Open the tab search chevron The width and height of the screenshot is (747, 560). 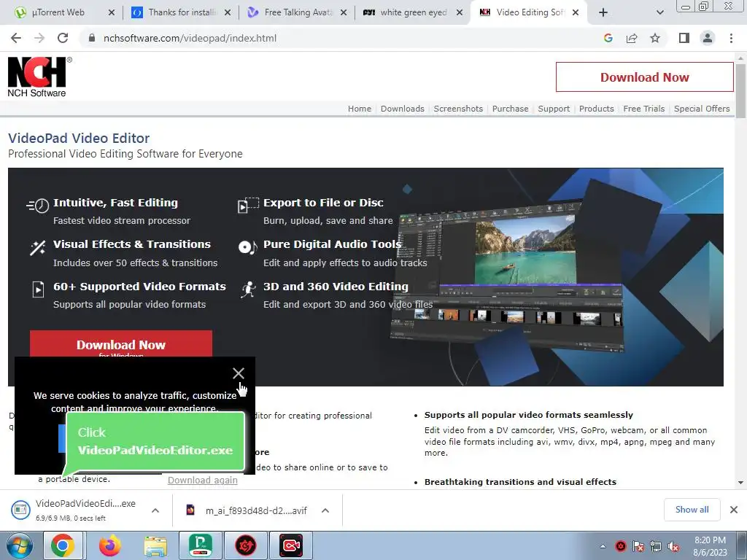pos(659,12)
